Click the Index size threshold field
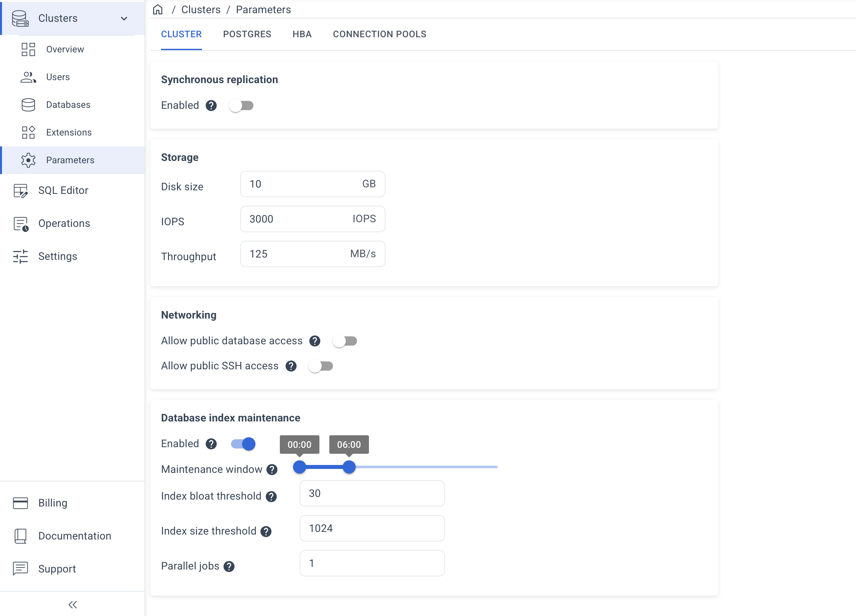The width and height of the screenshot is (856, 616). [372, 529]
